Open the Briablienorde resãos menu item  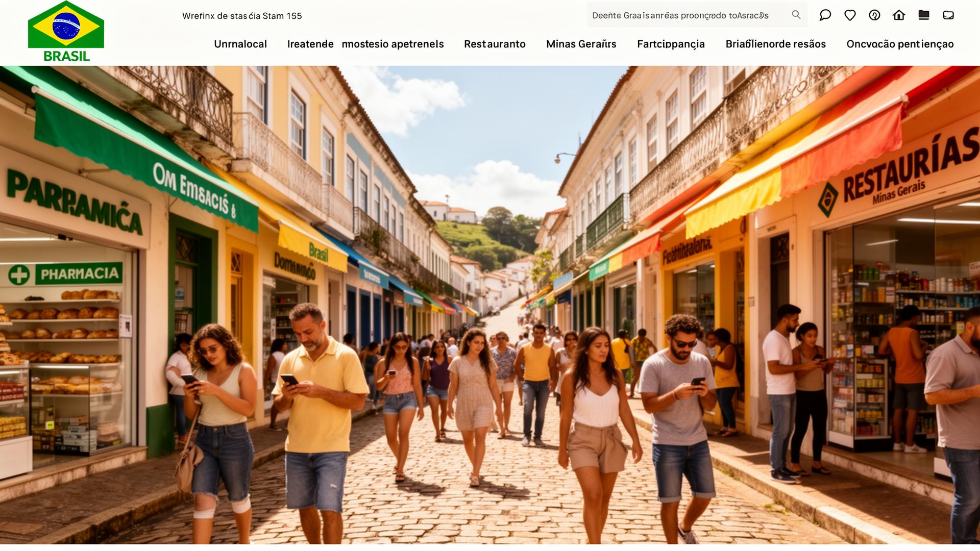click(775, 44)
